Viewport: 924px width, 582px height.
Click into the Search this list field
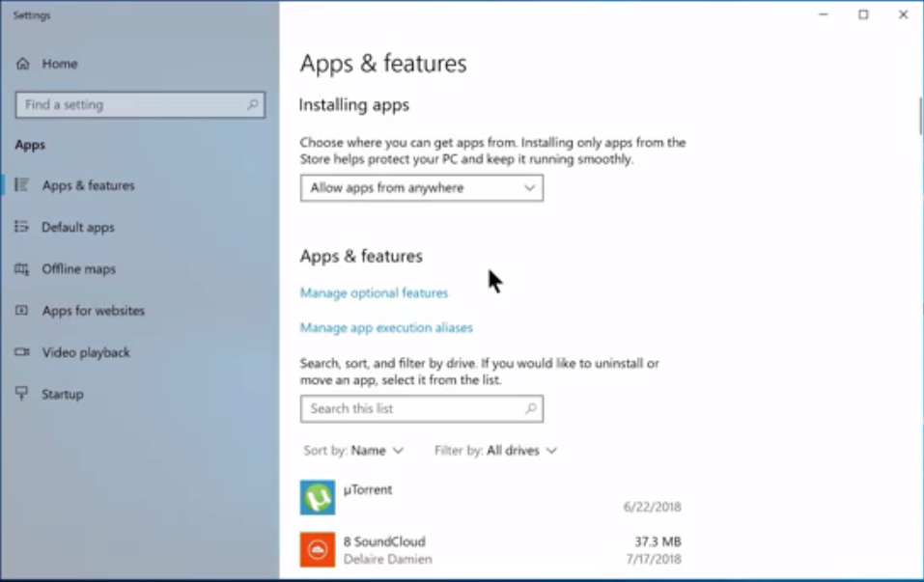[x=422, y=409]
